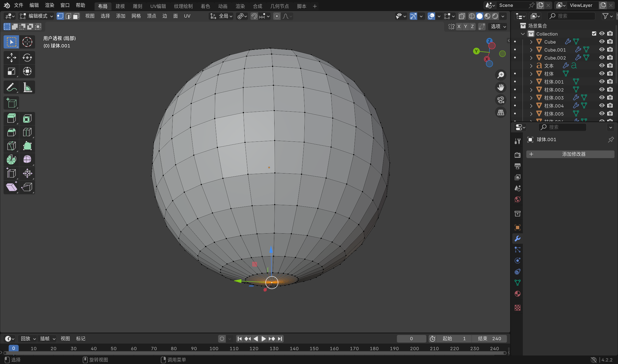Open the 编辑模式 mode dropdown

pyautogui.click(x=36, y=16)
